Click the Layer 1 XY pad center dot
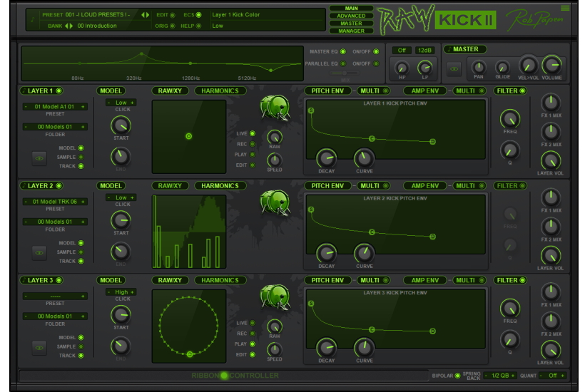The width and height of the screenshot is (585, 392). [x=189, y=136]
